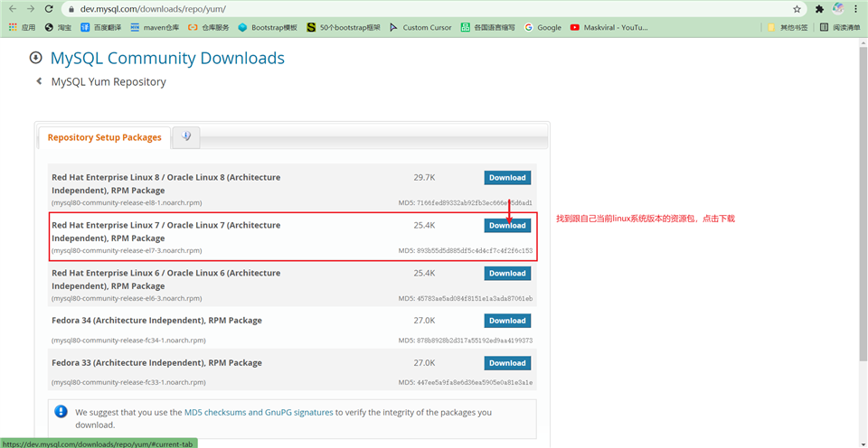This screenshot has width=868, height=448.
Task: Open the Chrome profile avatar
Action: (839, 9)
